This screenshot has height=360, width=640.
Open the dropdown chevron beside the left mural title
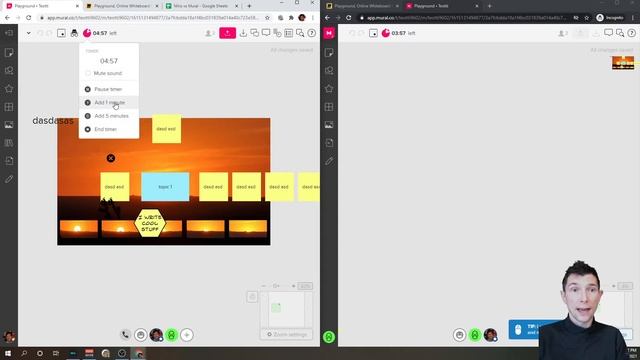29,33
